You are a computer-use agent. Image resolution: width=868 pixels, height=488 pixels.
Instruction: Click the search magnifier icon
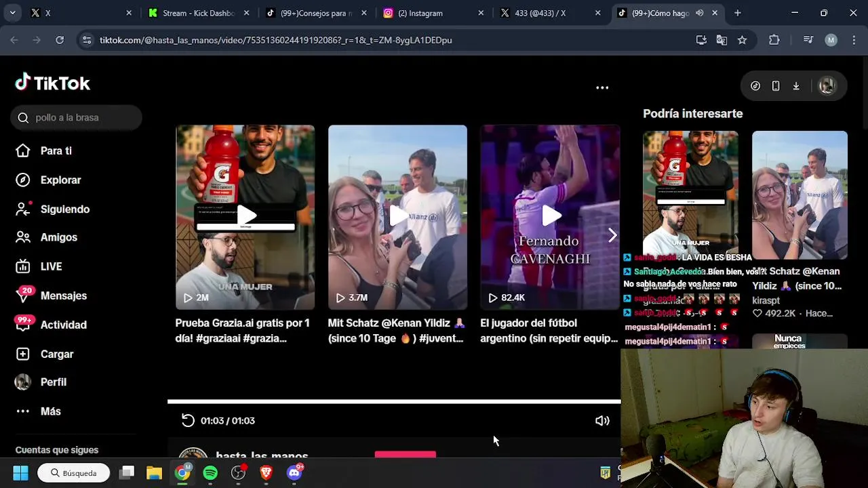pos(23,118)
